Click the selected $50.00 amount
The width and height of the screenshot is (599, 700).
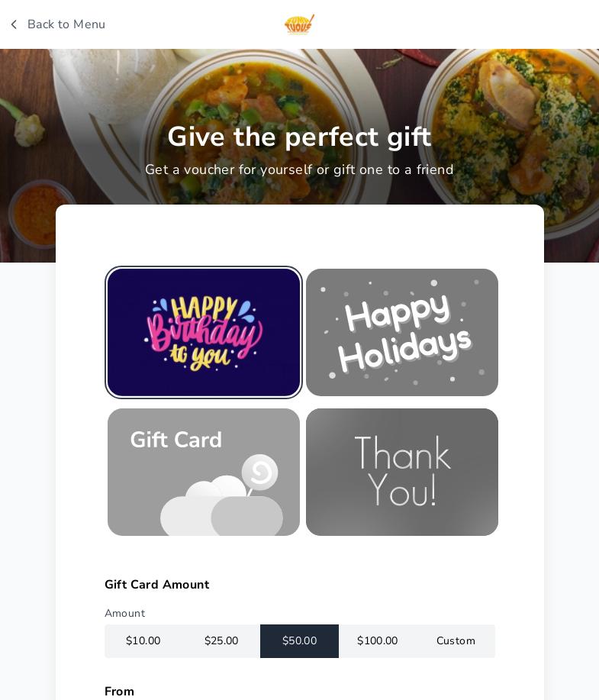point(299,640)
